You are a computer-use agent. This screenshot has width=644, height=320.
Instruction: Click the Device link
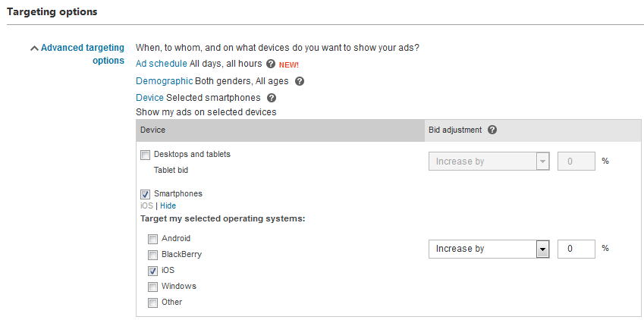click(149, 98)
